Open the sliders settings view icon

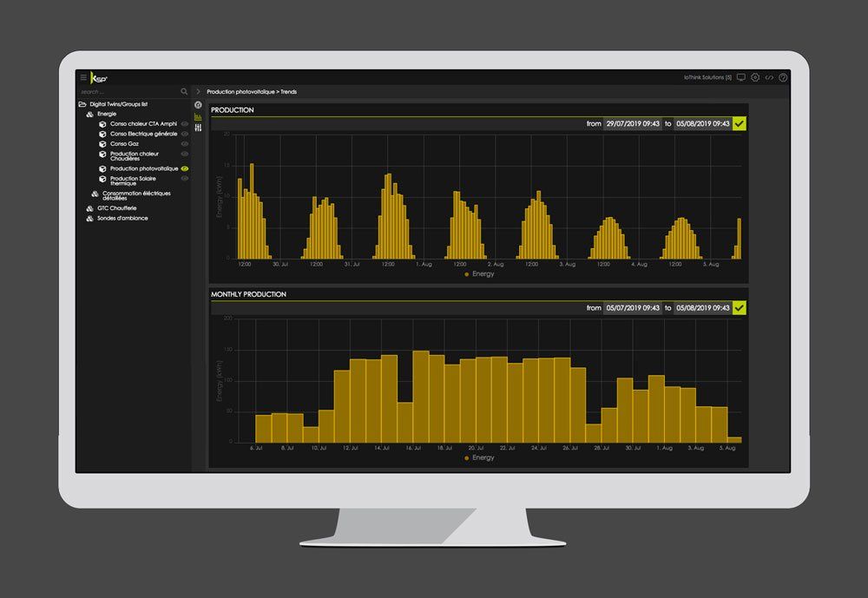(x=198, y=128)
